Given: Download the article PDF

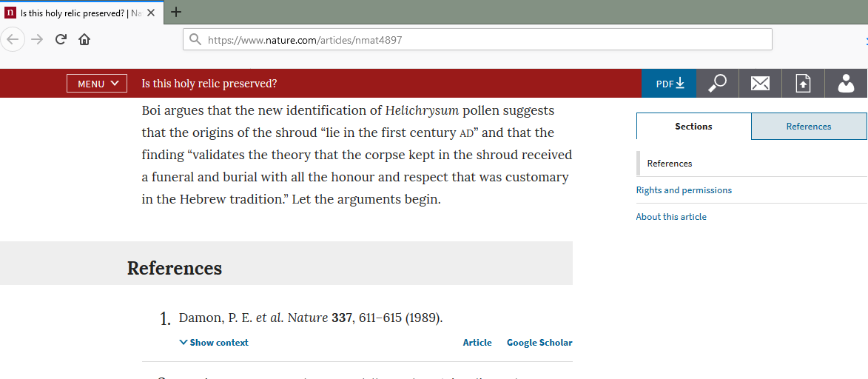Looking at the screenshot, I should [670, 84].
